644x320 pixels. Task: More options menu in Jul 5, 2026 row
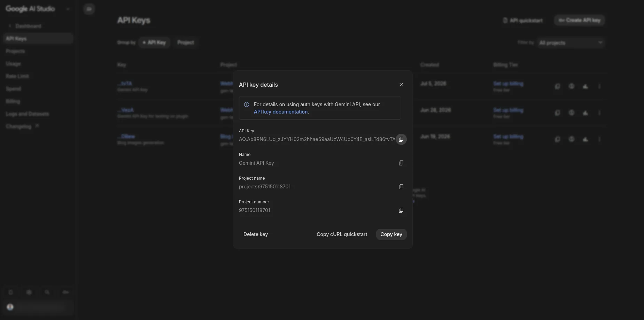click(x=599, y=86)
